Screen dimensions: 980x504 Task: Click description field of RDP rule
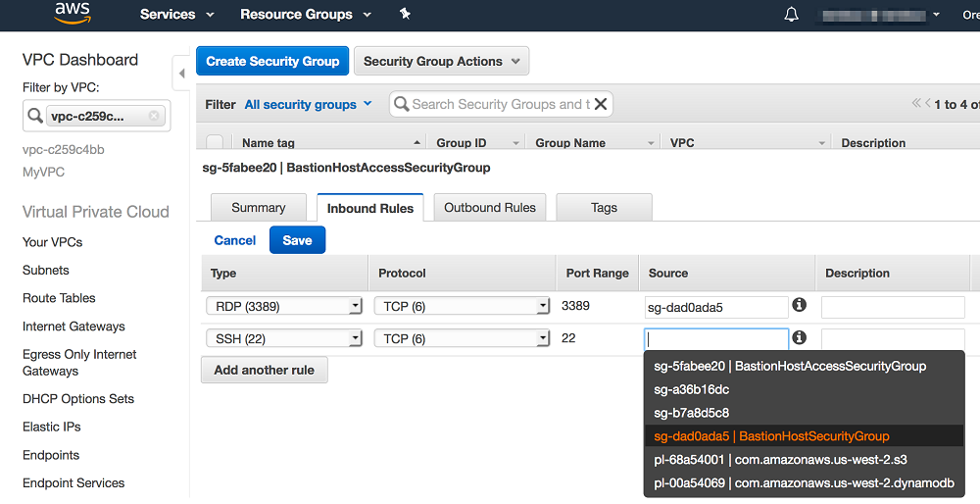[x=893, y=307]
